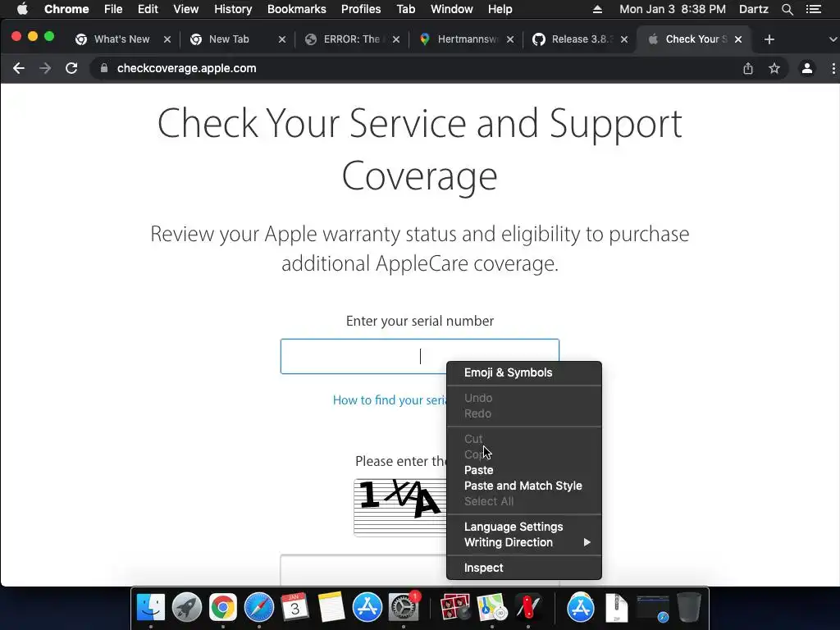Reload the current page
The image size is (840, 630).
(x=71, y=69)
